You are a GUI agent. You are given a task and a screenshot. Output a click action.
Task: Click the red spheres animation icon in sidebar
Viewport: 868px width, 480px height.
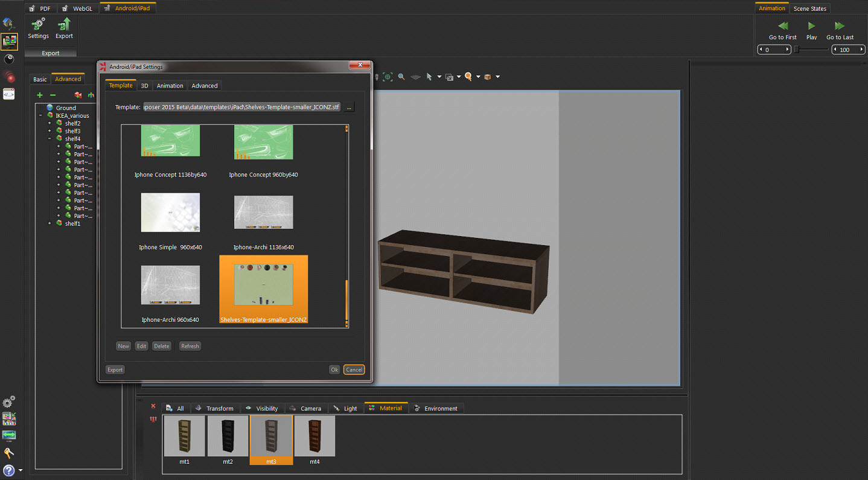coord(9,76)
